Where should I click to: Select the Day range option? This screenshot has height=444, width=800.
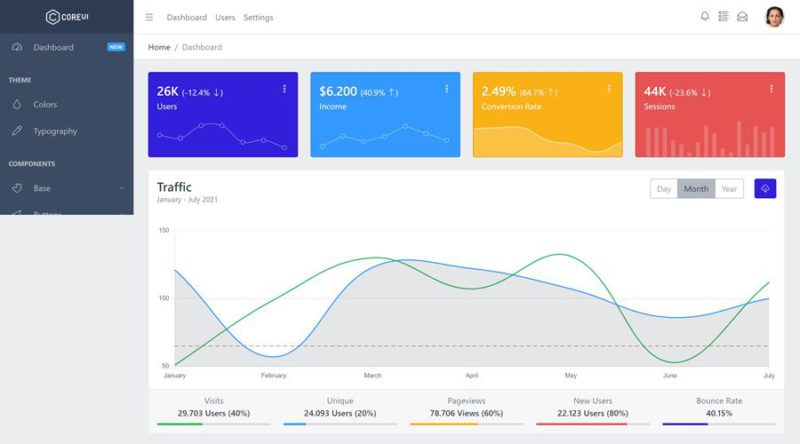click(663, 189)
